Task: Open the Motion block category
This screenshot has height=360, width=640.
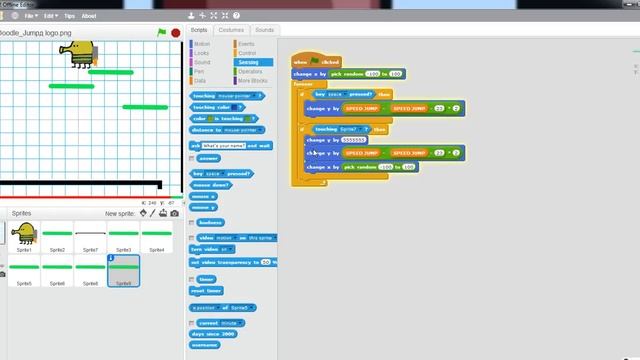Action: click(x=202, y=44)
